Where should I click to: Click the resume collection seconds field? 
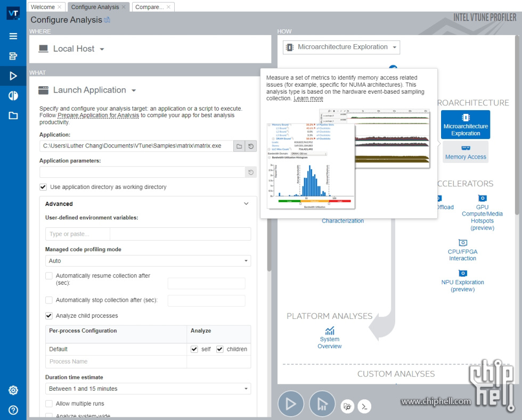(207, 283)
